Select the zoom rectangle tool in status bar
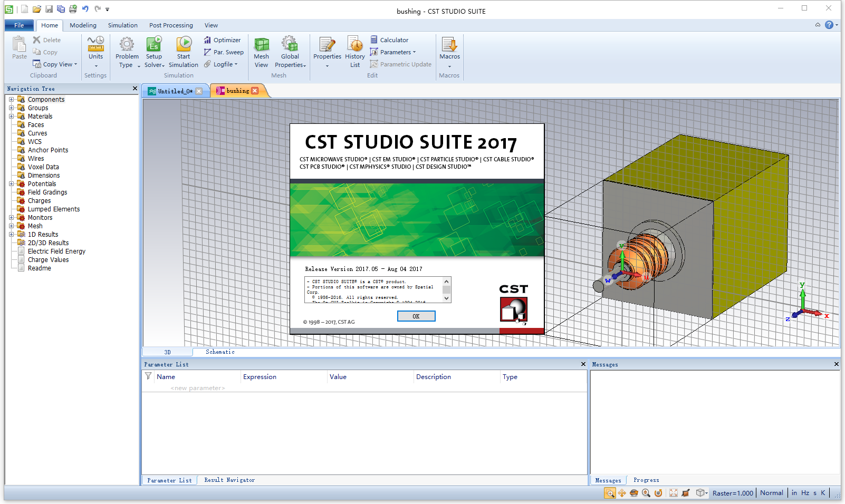The height and width of the screenshot is (504, 845). coord(610,493)
